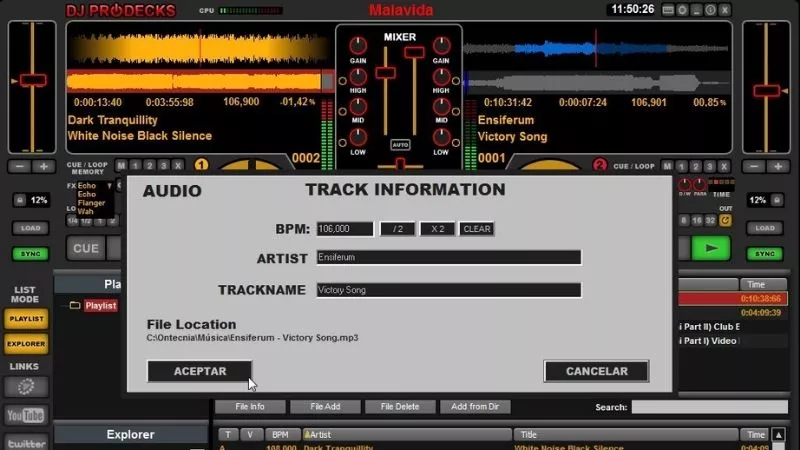This screenshot has height=450, width=800.
Task: Click the left deck pitch slider handle
Action: tap(33, 80)
